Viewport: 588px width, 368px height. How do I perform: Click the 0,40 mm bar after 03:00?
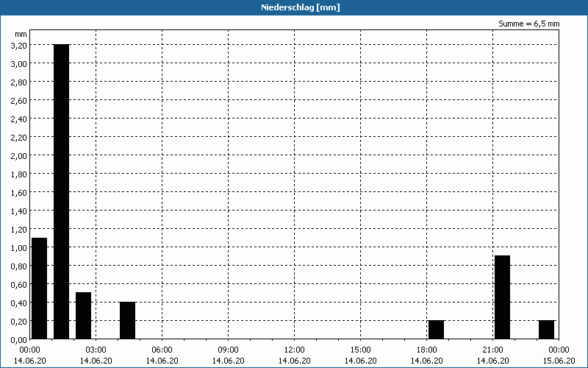pos(127,320)
